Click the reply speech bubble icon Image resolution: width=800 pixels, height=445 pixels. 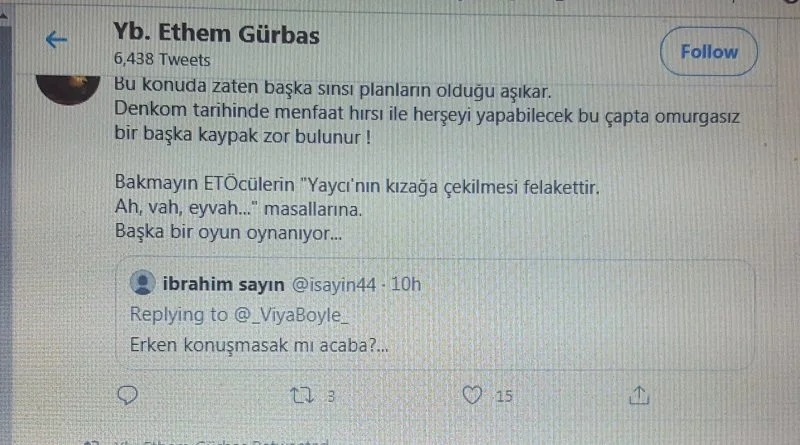(127, 396)
